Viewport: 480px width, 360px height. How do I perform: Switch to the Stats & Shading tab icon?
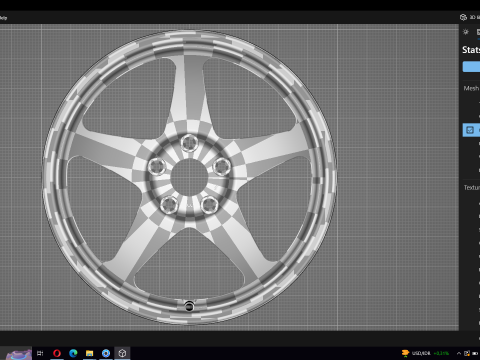[478, 32]
